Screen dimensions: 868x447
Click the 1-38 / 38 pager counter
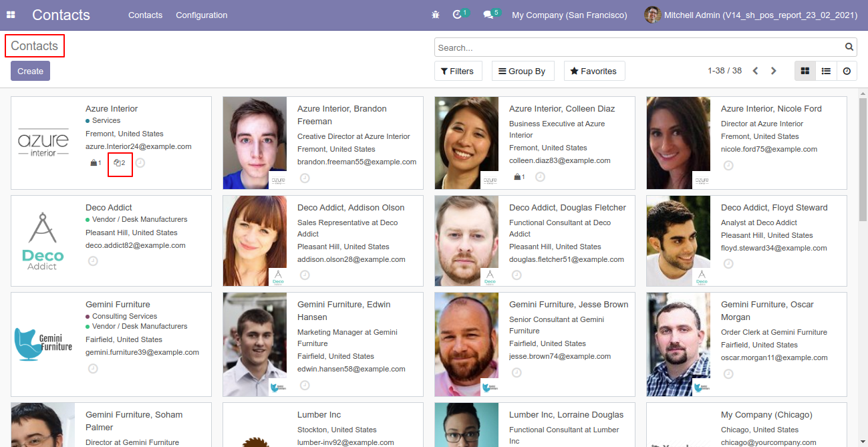pos(724,71)
